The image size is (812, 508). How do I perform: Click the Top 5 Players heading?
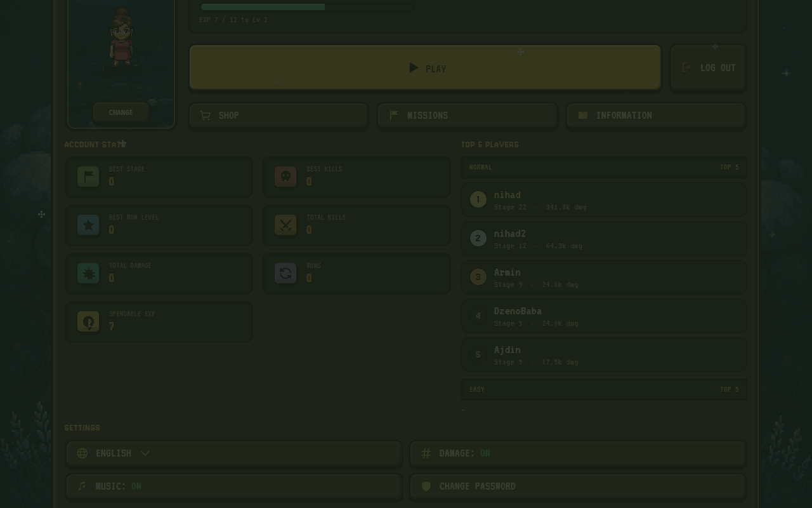click(490, 144)
